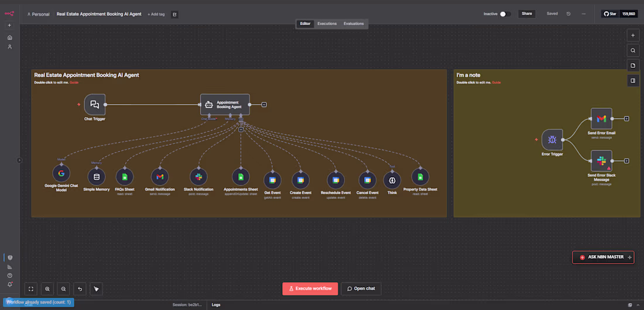Image resolution: width=644 pixels, height=310 pixels.
Task: Click the tidy up workflow broom icon
Action: (x=96, y=288)
